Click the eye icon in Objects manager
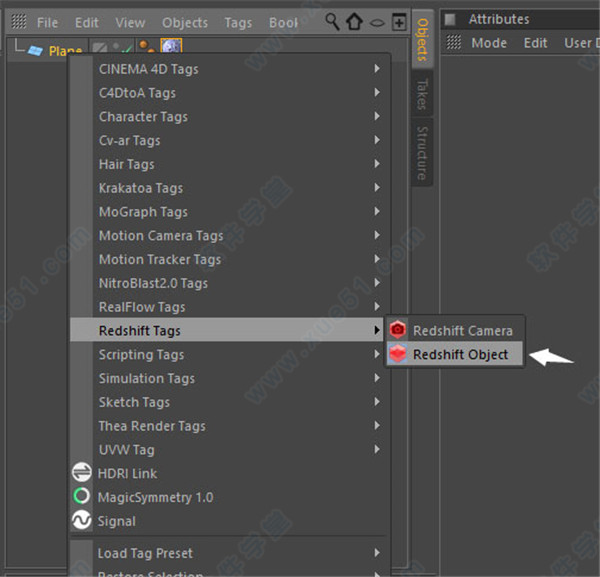 tap(376, 22)
